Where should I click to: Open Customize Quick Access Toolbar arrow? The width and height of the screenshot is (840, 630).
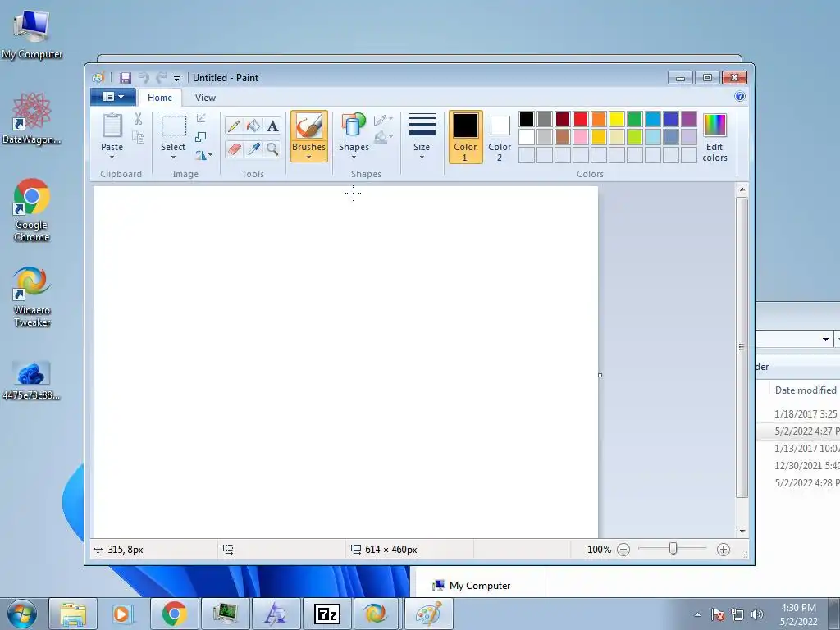(x=176, y=78)
